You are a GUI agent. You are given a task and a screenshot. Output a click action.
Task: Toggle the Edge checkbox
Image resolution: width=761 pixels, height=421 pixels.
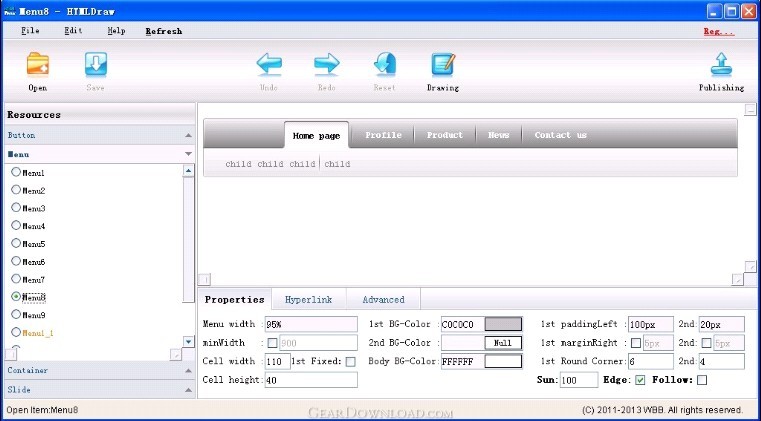click(640, 380)
